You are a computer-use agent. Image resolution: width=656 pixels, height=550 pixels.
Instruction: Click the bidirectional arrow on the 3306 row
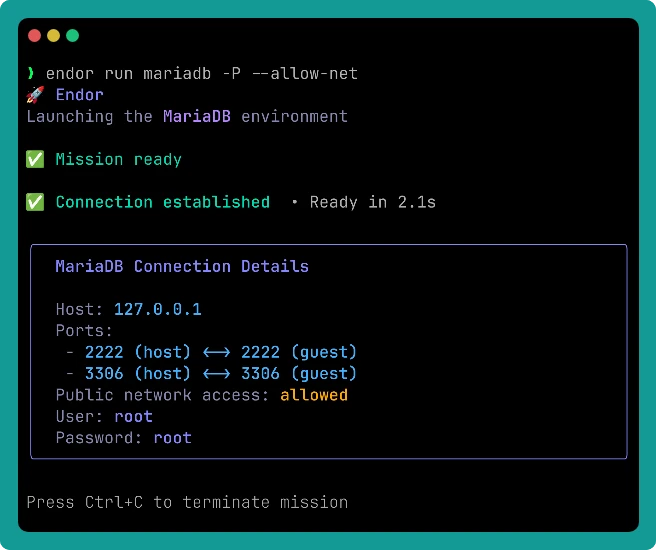pyautogui.click(x=212, y=374)
